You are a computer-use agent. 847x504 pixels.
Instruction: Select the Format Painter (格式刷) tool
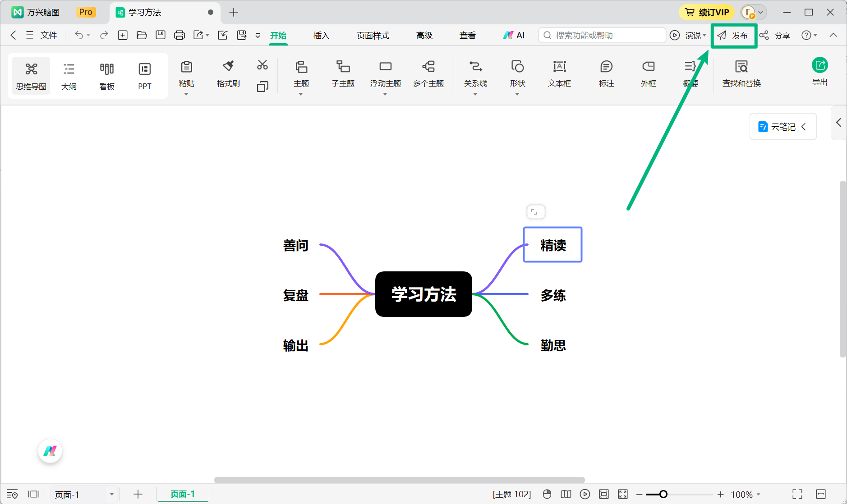click(228, 73)
